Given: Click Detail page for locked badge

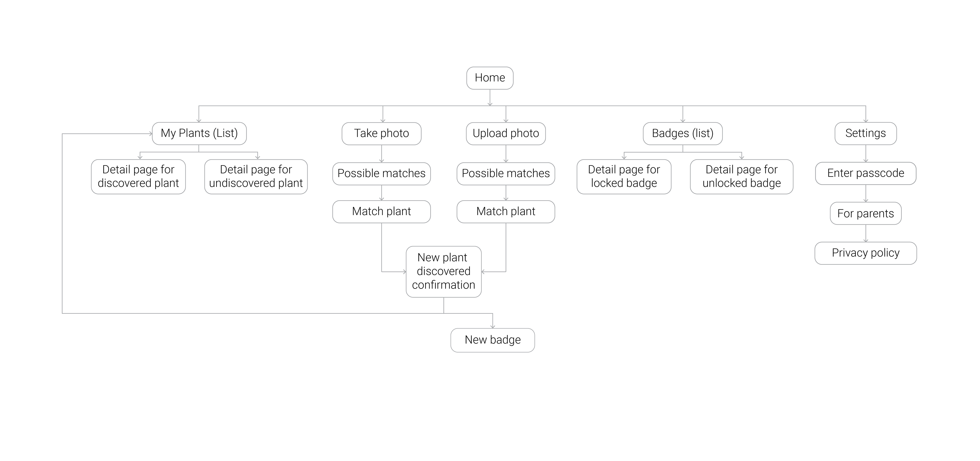Looking at the screenshot, I should [x=623, y=177].
